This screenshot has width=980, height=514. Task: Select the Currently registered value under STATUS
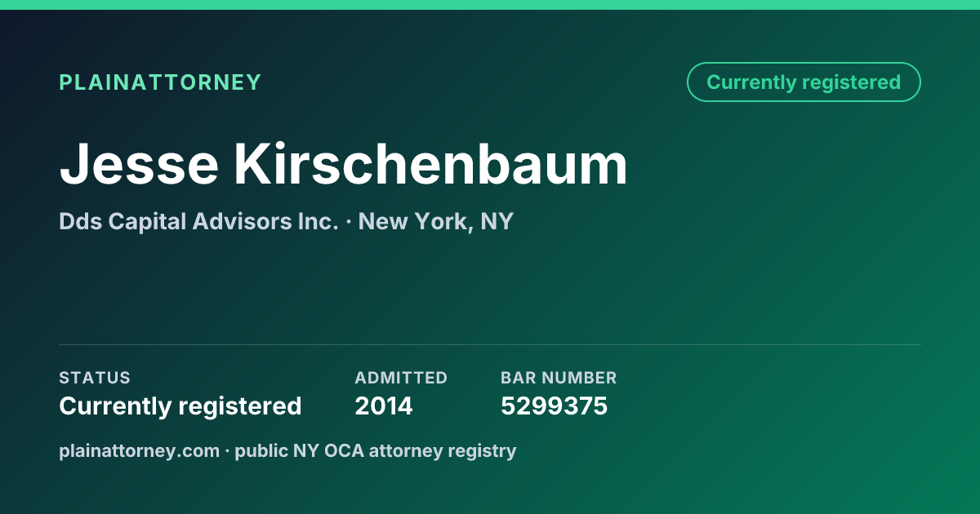[x=180, y=406]
